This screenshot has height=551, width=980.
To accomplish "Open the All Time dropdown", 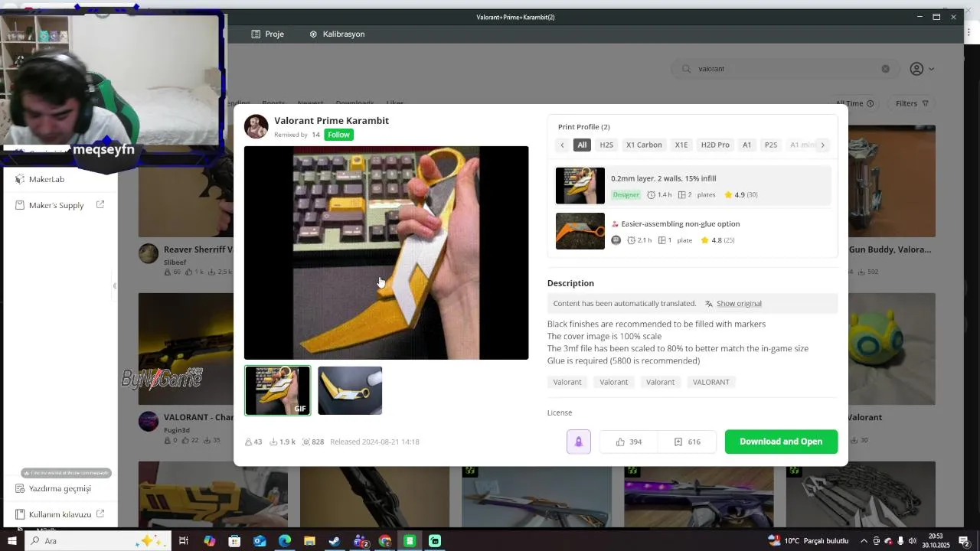I will coord(854,103).
